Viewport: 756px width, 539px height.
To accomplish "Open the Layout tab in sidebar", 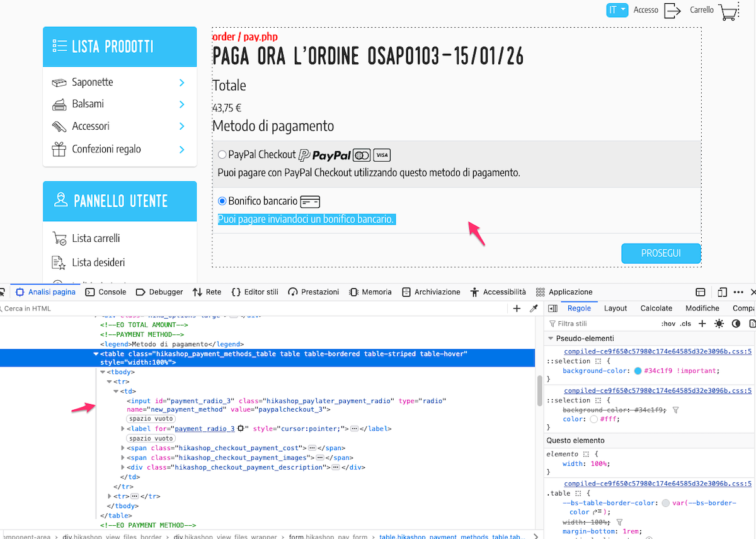I will [615, 309].
